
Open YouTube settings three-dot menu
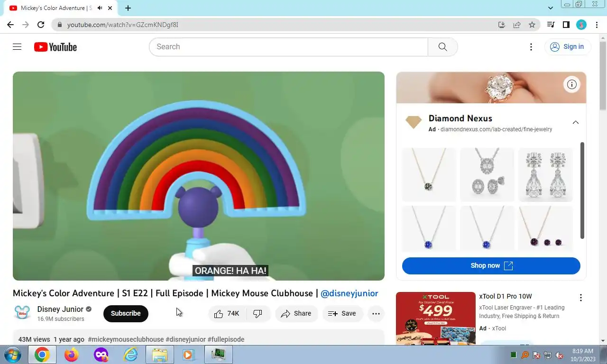(531, 47)
